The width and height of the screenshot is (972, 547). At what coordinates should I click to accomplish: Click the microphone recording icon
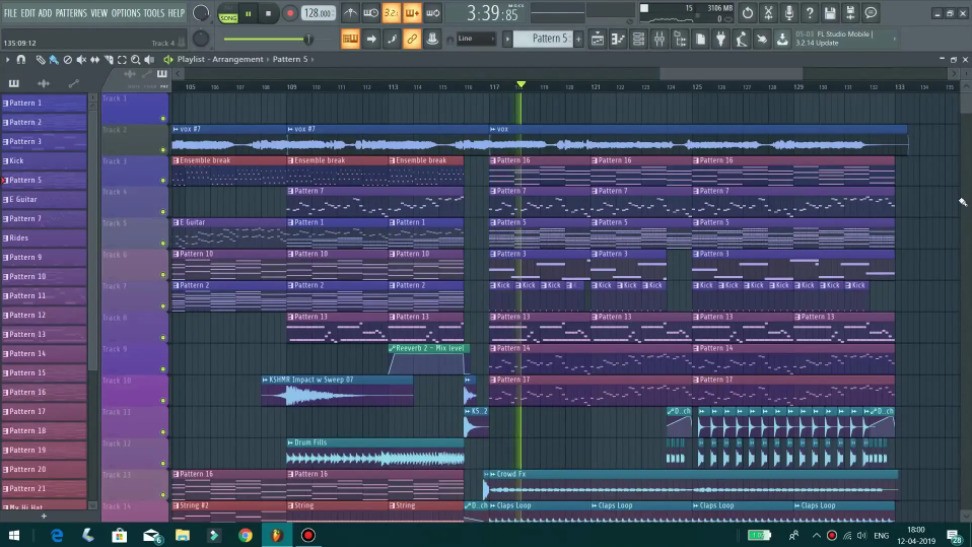click(789, 13)
